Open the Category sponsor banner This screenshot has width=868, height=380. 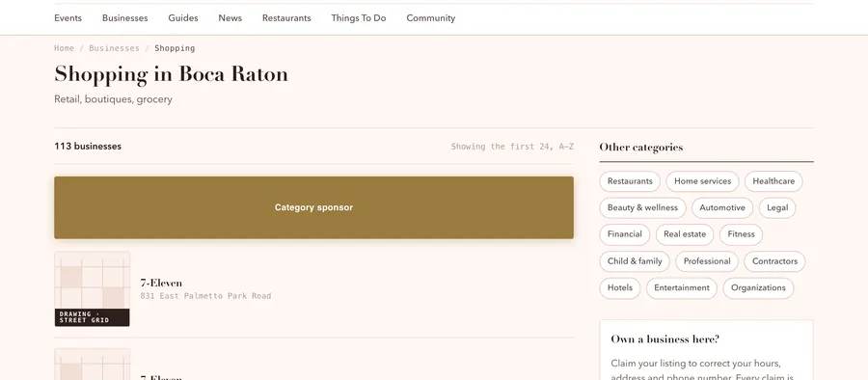pyautogui.click(x=313, y=207)
